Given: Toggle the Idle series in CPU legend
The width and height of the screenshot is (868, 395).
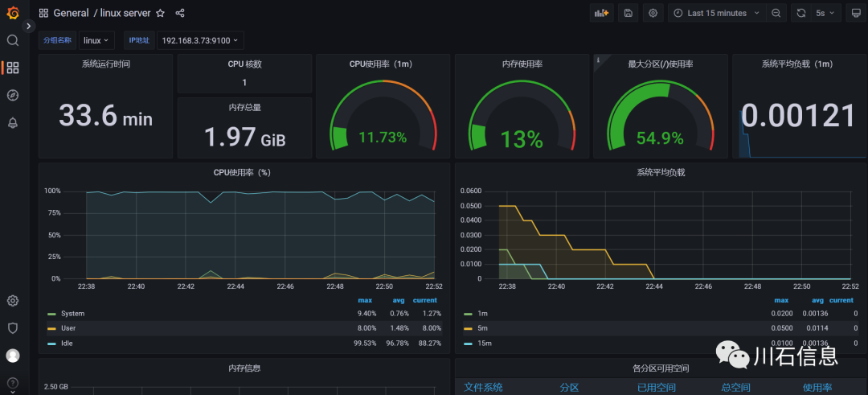Looking at the screenshot, I should [x=67, y=343].
